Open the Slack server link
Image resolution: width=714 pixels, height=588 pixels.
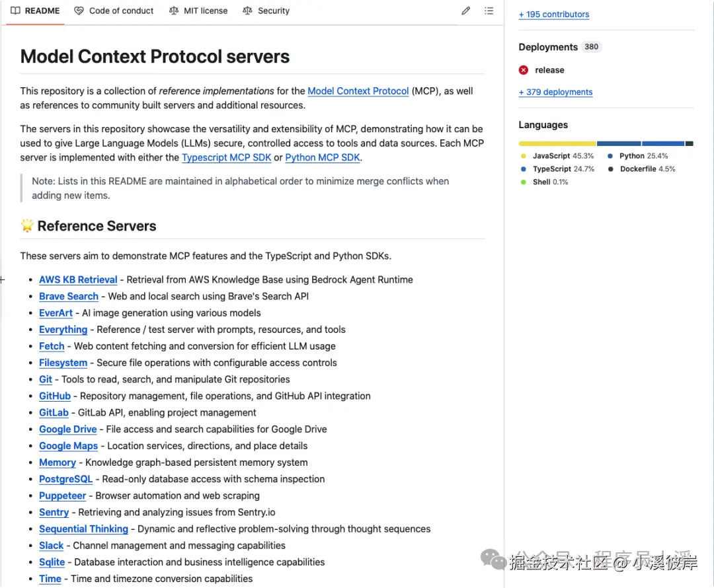tap(51, 546)
